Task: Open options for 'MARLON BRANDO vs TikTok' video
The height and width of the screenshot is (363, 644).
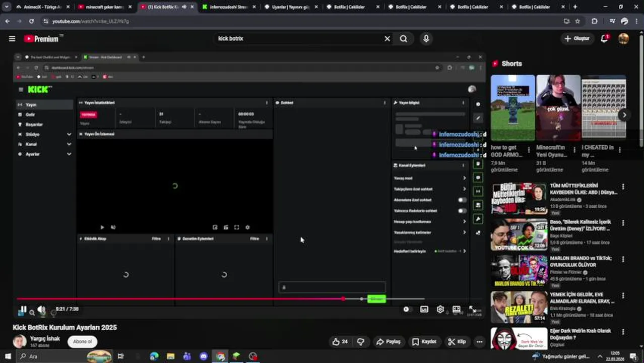Action: coord(623,259)
